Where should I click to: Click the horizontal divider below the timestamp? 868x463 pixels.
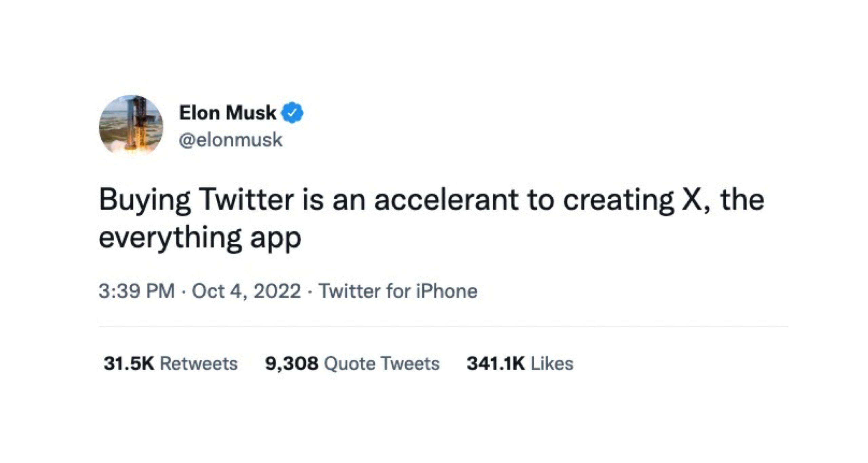tap(443, 327)
